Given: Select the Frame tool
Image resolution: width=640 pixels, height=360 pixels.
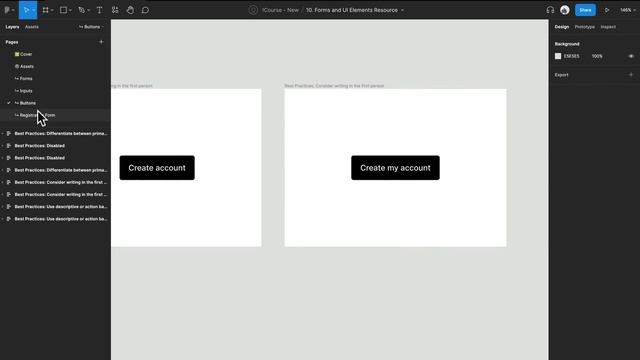Looking at the screenshot, I should point(45,10).
